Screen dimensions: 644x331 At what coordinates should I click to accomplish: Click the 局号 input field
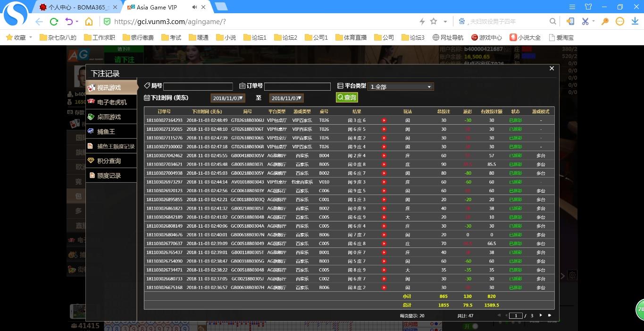pyautogui.click(x=198, y=86)
